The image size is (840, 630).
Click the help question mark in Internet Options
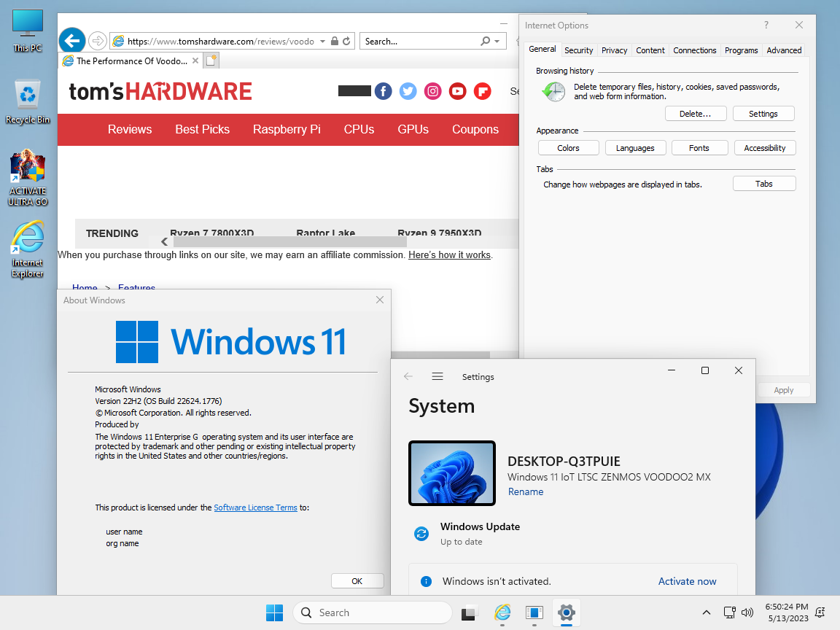click(x=766, y=26)
